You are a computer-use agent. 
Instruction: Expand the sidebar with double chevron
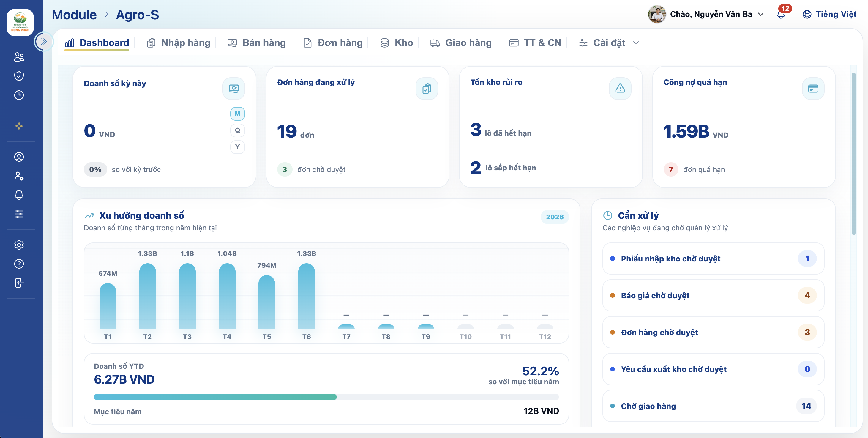coord(43,42)
